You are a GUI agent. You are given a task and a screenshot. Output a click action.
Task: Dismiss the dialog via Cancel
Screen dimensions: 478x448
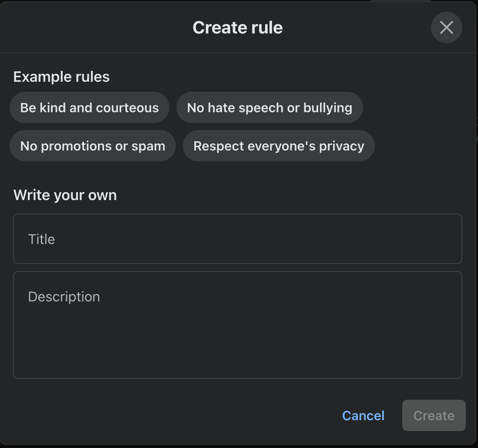tap(363, 415)
